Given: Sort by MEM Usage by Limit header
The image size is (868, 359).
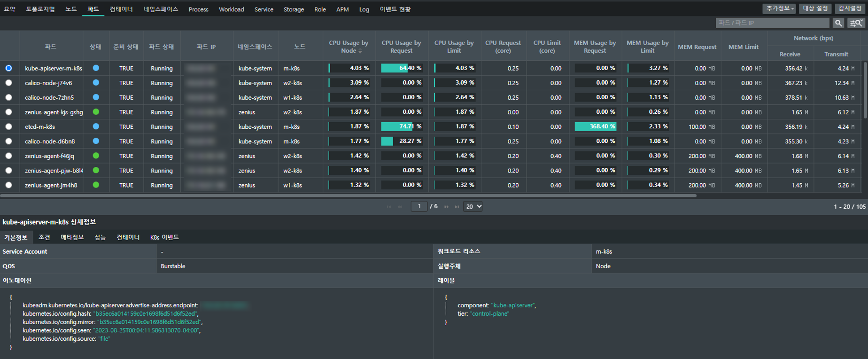Looking at the screenshot, I should pyautogui.click(x=647, y=47).
